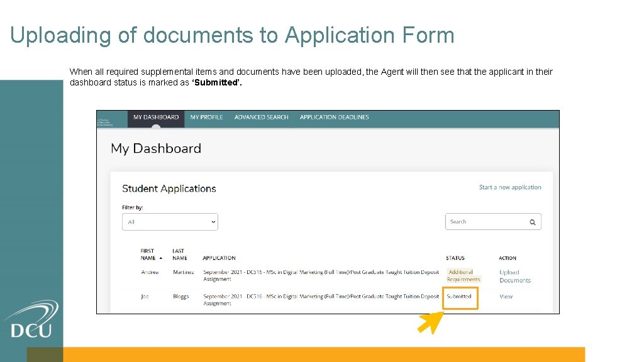Click first name Andrea in the table
The height and width of the screenshot is (362, 644).
(x=150, y=272)
